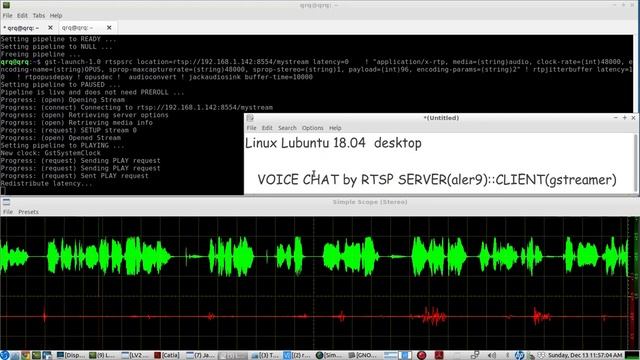Click the Bluetooth tray icon
Screen dimensions: 640x360
pyautogui.click(x=507, y=355)
